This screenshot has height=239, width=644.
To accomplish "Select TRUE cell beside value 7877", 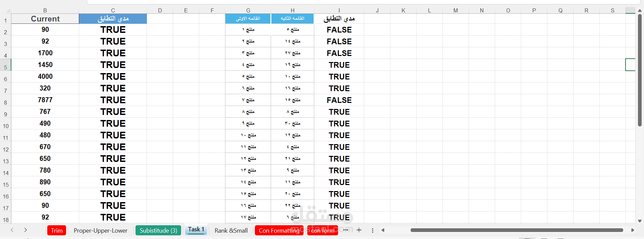I will pyautogui.click(x=113, y=100).
